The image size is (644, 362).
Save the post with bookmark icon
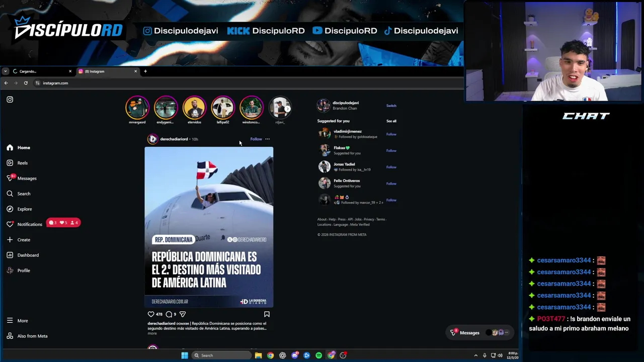[x=267, y=314]
